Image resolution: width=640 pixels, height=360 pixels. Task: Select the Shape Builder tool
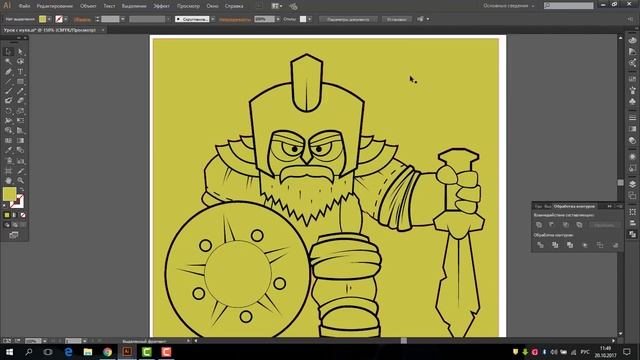[8, 131]
